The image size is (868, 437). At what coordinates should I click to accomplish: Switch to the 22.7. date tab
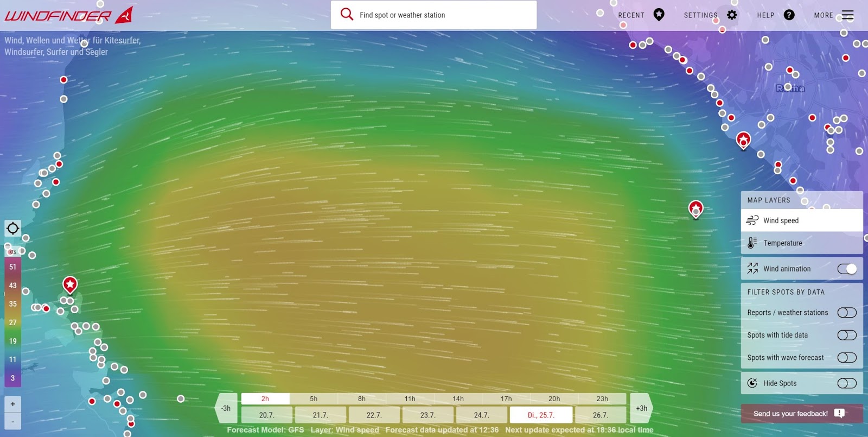374,415
